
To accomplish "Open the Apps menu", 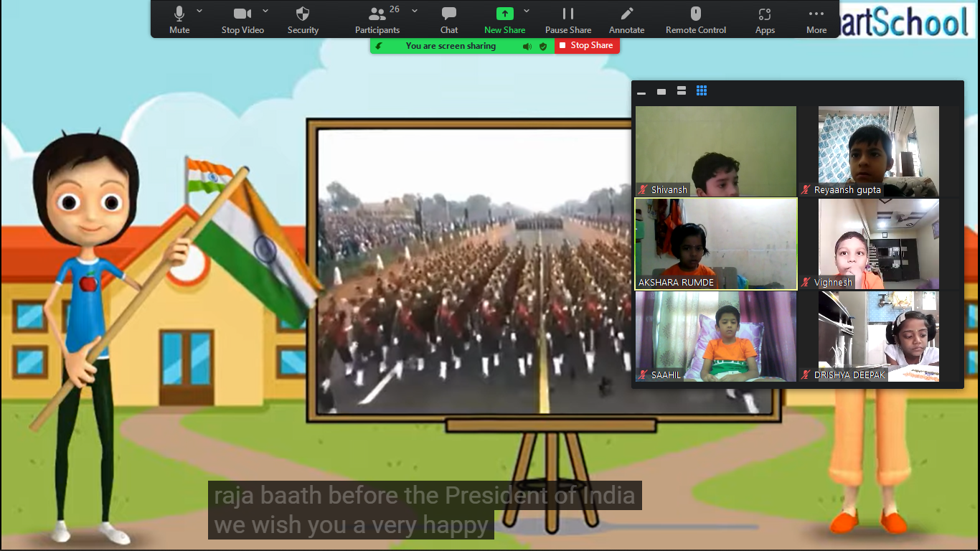I will click(x=765, y=19).
